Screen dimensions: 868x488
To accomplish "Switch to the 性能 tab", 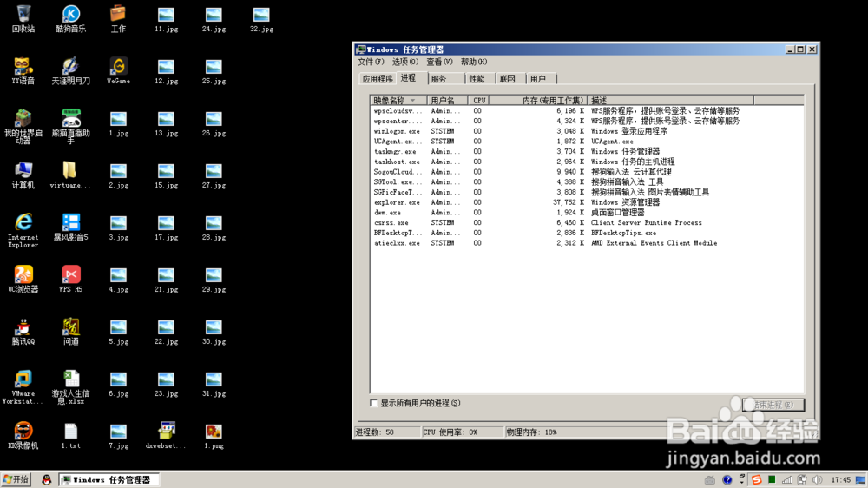I will [x=479, y=79].
